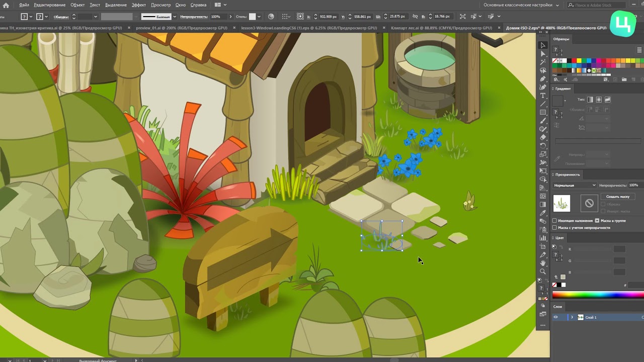
Task: Pick color from the color spectrum bar
Action: coord(598,295)
